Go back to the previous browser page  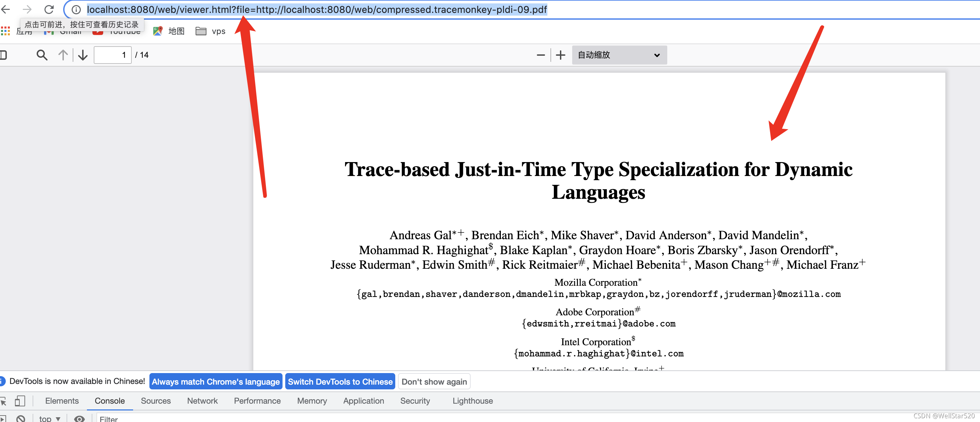click(x=5, y=9)
